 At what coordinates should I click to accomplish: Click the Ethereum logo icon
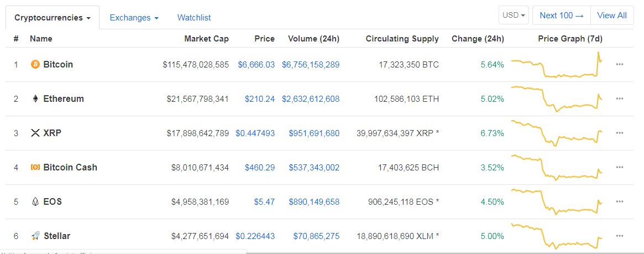click(35, 99)
